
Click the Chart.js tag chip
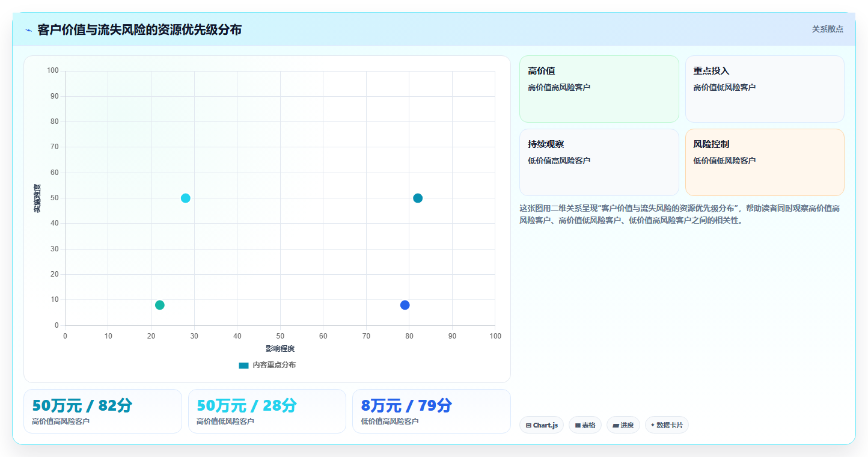click(542, 425)
